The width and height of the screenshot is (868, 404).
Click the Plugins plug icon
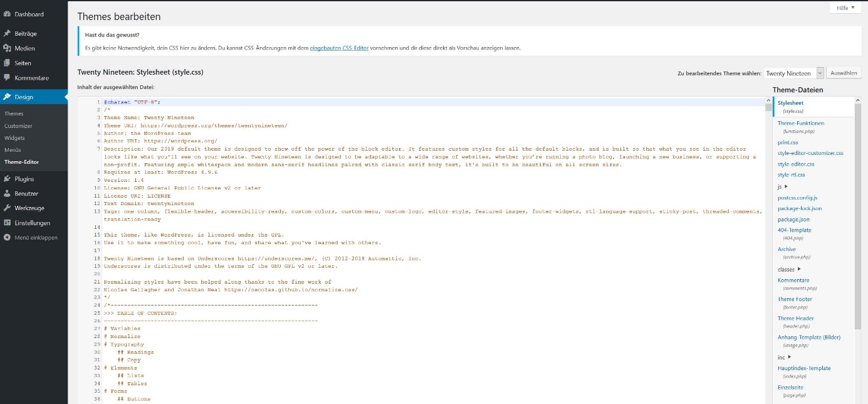point(7,179)
